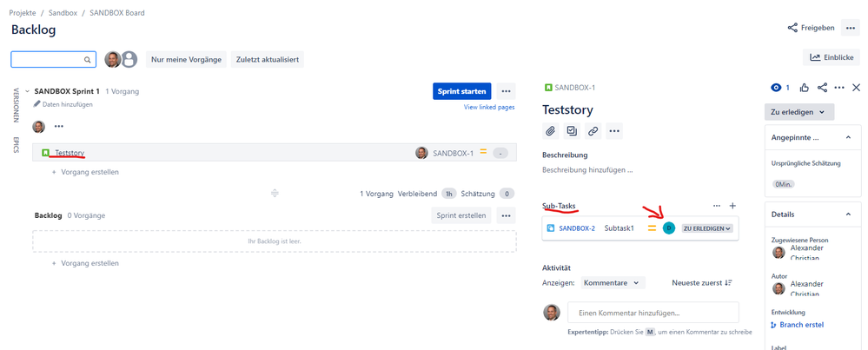Click the Subtask1 priority icon
Image resolution: width=868 pixels, height=350 pixels.
tap(653, 228)
